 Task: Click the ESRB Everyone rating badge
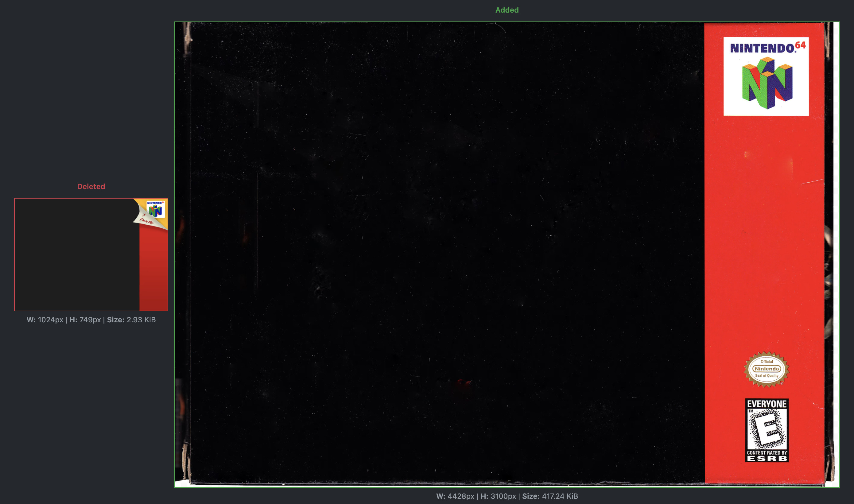767,430
